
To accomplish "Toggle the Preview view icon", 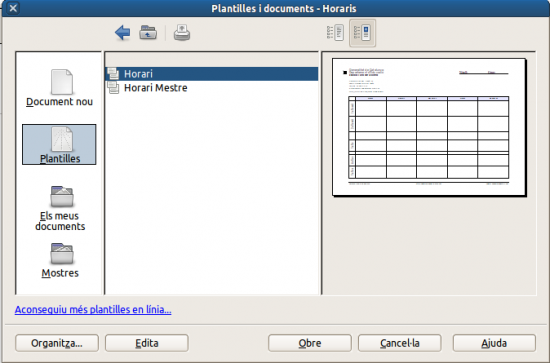I will (362, 33).
